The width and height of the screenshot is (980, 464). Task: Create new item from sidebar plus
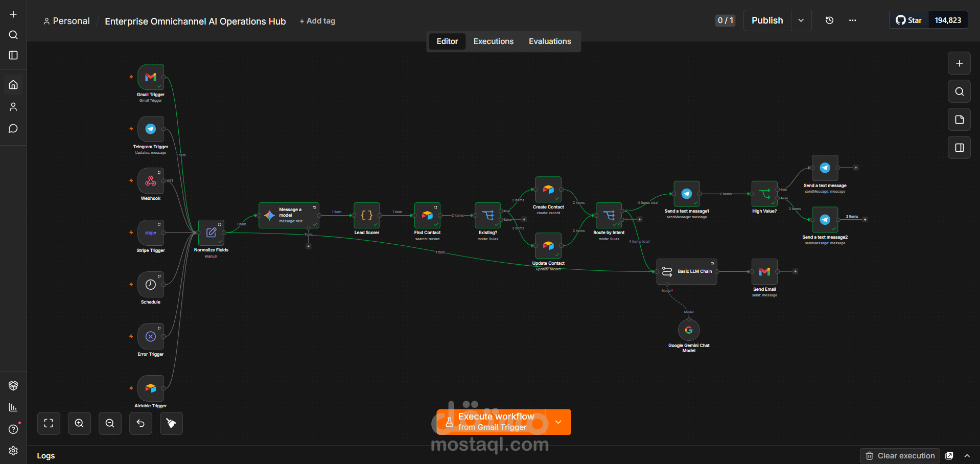13,14
